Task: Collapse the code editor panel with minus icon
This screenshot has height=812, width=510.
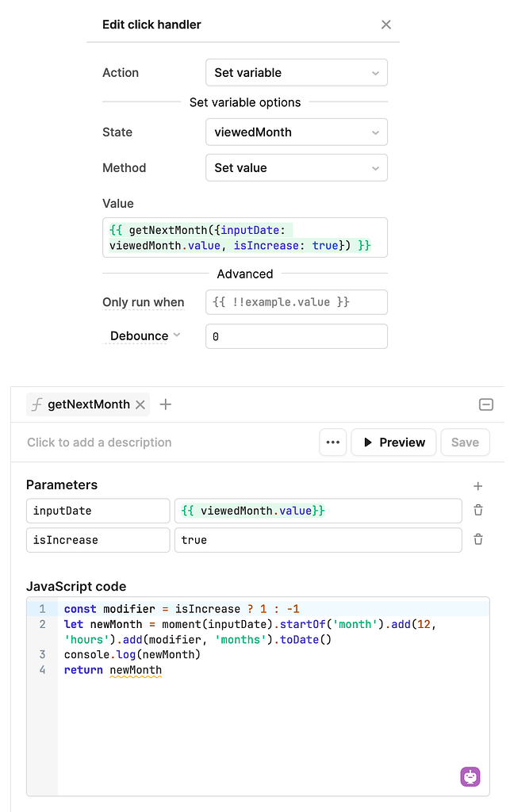Action: coord(485,404)
